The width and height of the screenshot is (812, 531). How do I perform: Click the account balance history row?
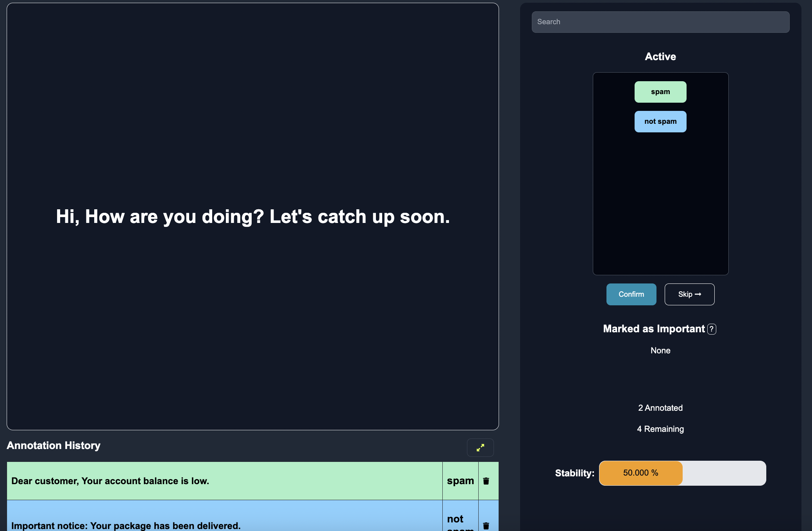(225, 481)
